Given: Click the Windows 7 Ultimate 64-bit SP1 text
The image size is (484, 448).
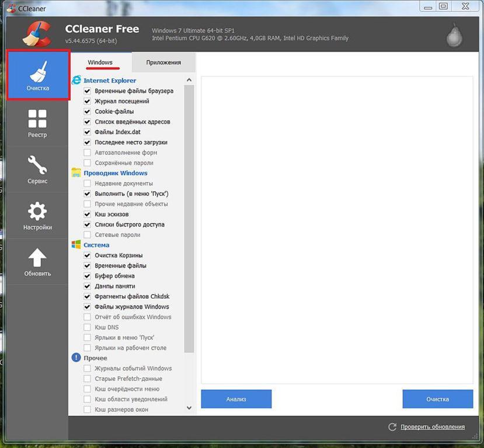Looking at the screenshot, I should pyautogui.click(x=193, y=30).
